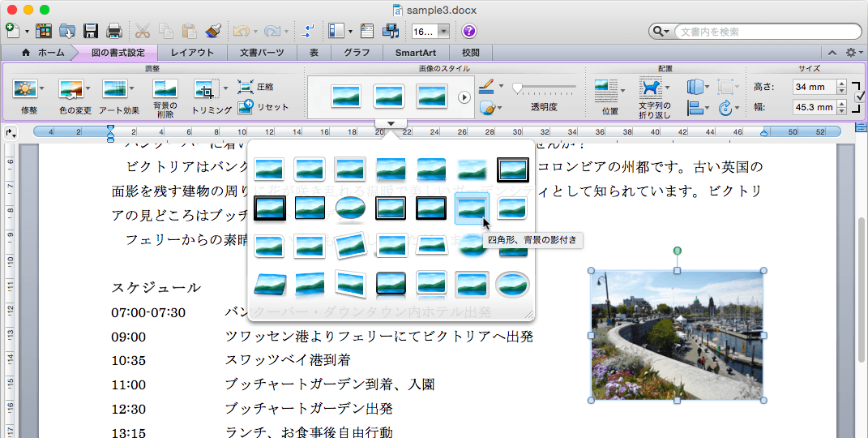Viewport: 868px width, 438px height.
Task: Select the format painter brush icon
Action: point(215,32)
